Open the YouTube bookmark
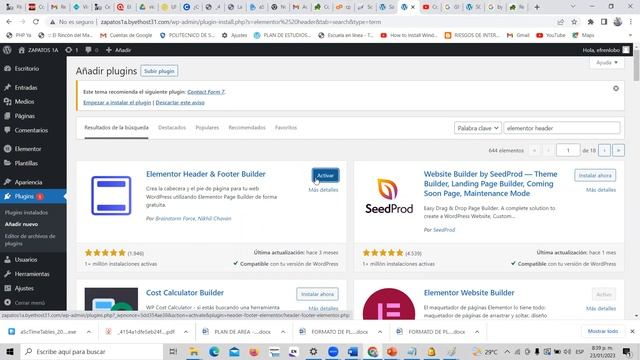This screenshot has width=640, height=360. pyautogui.click(x=551, y=36)
